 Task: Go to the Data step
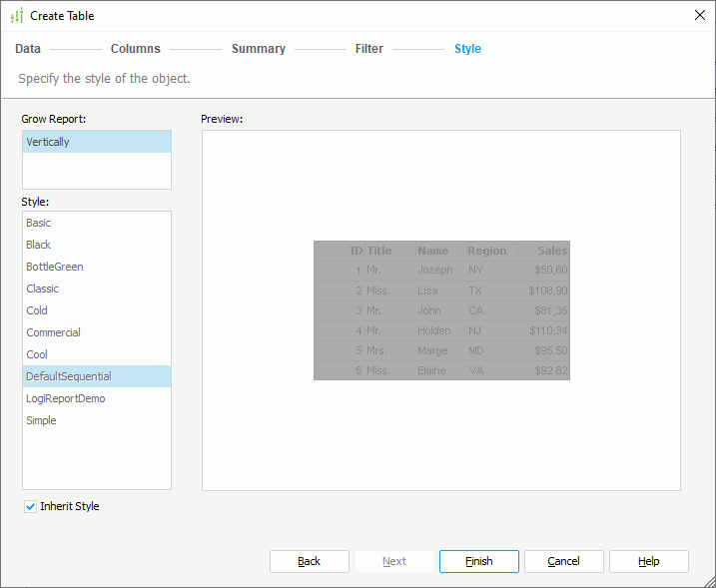pos(28,48)
